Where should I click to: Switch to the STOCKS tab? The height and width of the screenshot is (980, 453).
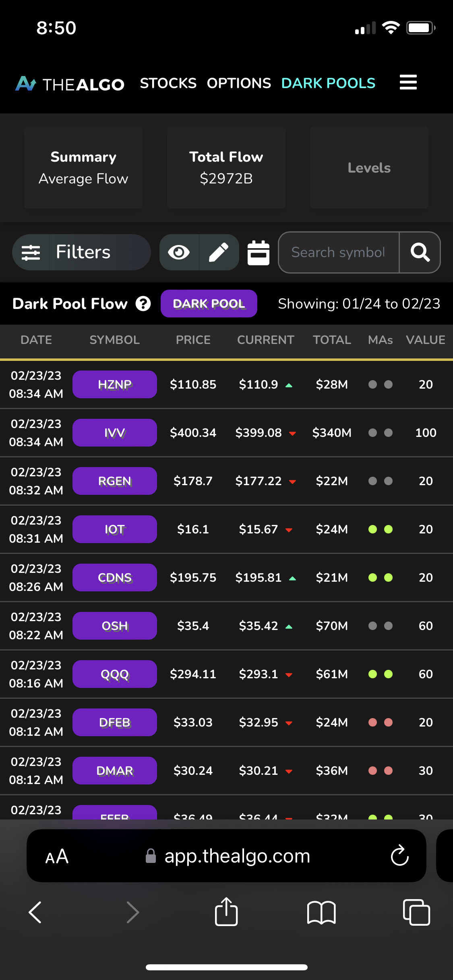(168, 83)
